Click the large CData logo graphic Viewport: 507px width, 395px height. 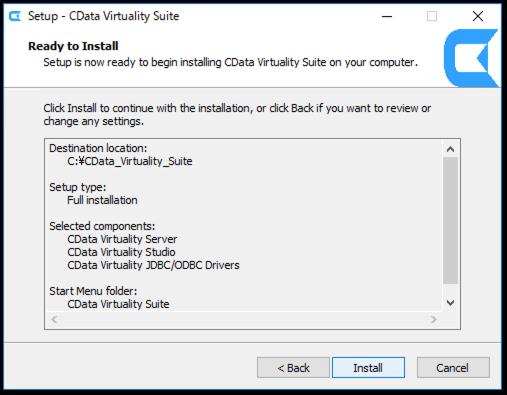(x=471, y=58)
